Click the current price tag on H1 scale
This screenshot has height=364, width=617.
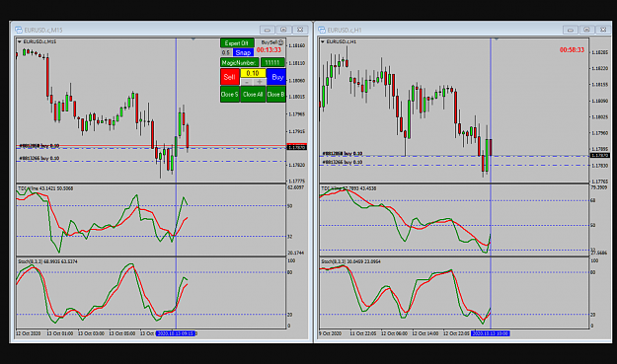point(600,156)
